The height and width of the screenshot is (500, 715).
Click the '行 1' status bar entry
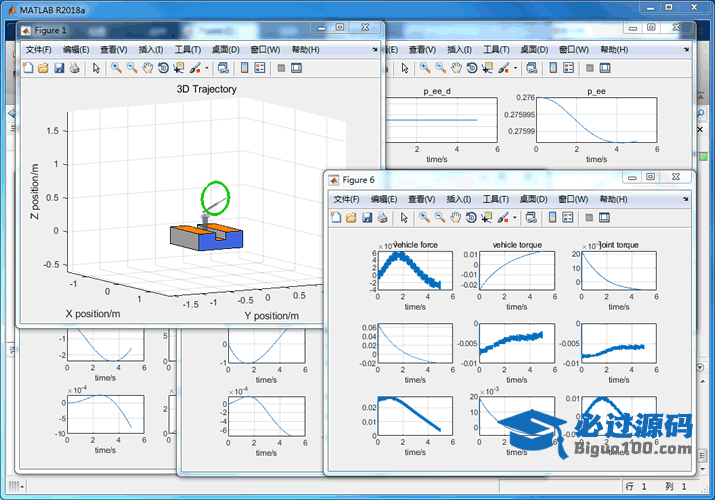pos(636,487)
